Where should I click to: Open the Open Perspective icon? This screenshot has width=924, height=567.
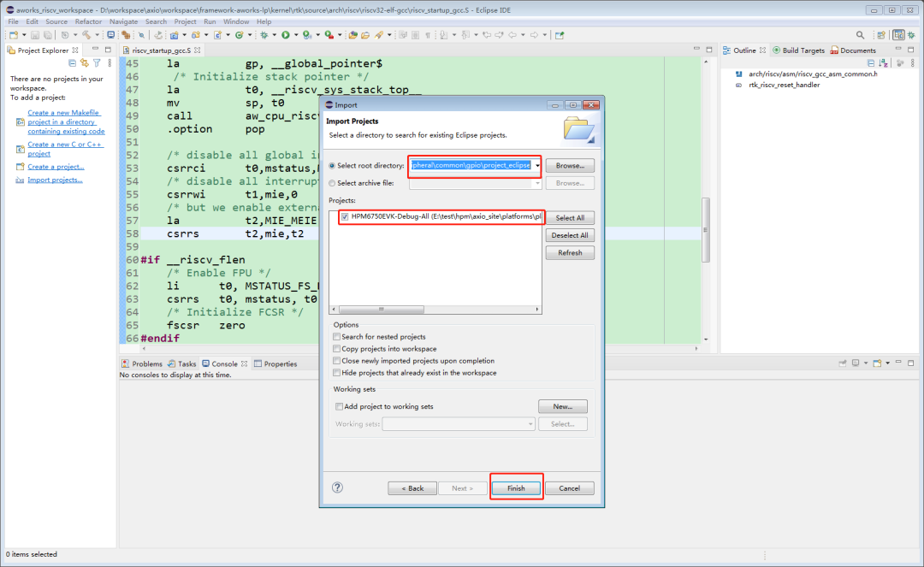[882, 35]
